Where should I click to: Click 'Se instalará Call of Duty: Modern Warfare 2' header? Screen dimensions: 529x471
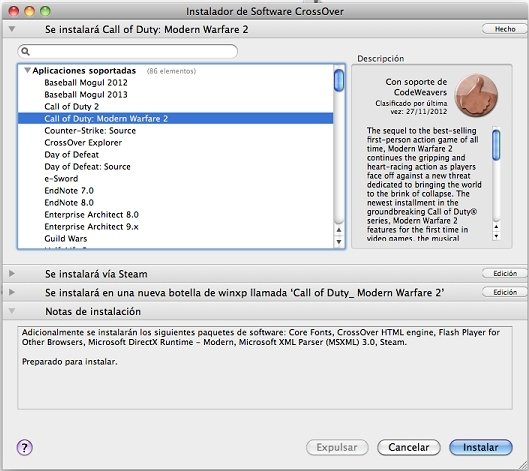(146, 29)
